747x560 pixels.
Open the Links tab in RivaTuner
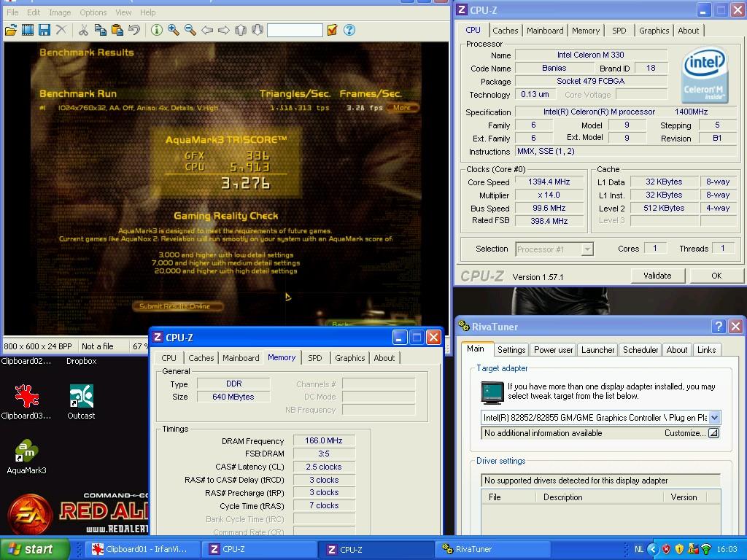tap(706, 350)
